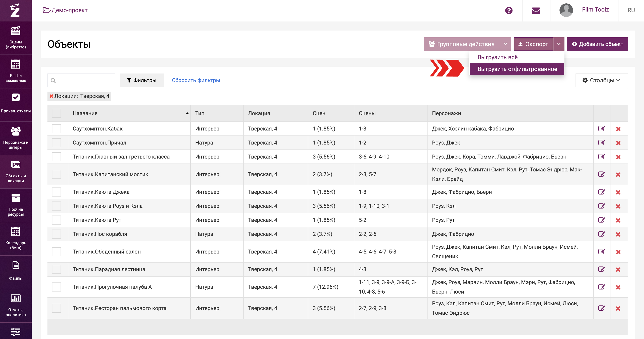The width and height of the screenshot is (644, 339).
Task: Select Выгрузить отфильтрованное menu item
Action: click(x=517, y=69)
